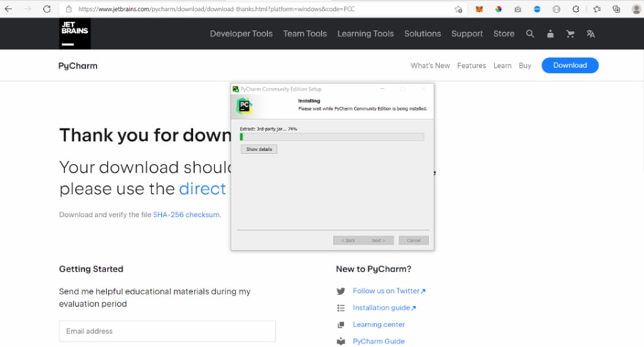Open the shopping cart icon
The width and height of the screenshot is (644, 347).
pos(570,34)
